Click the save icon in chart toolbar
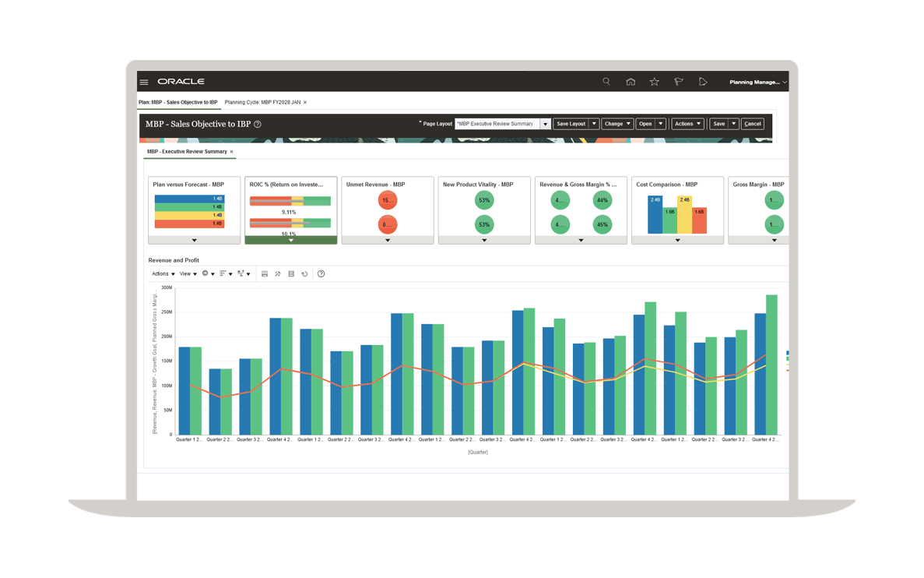This screenshot has height=578, width=924. [265, 274]
